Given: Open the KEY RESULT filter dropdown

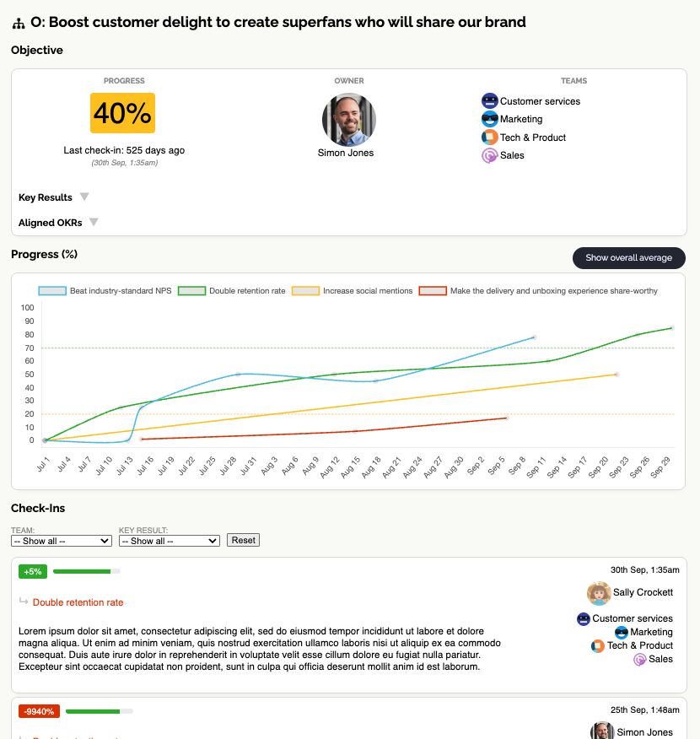Looking at the screenshot, I should [169, 540].
